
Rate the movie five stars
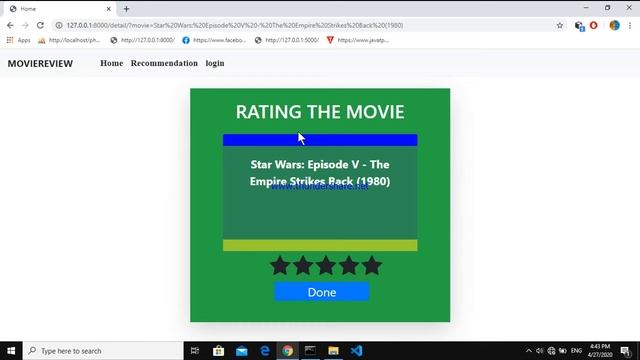tap(372, 265)
